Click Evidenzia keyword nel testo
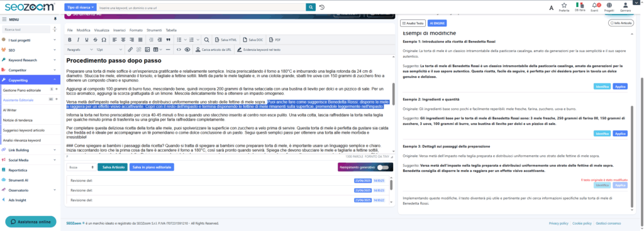Screen dimensions: 644x231 pos(258,50)
